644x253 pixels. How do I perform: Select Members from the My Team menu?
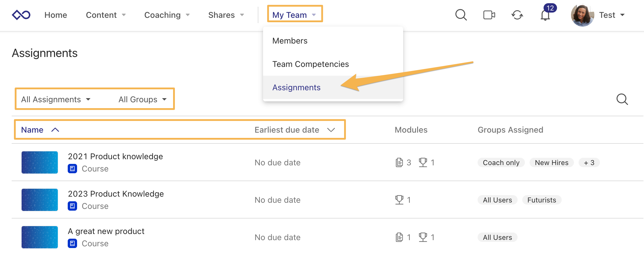tap(290, 41)
